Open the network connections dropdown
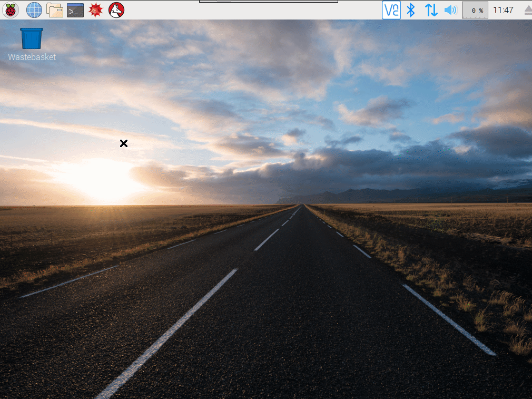 click(x=431, y=9)
